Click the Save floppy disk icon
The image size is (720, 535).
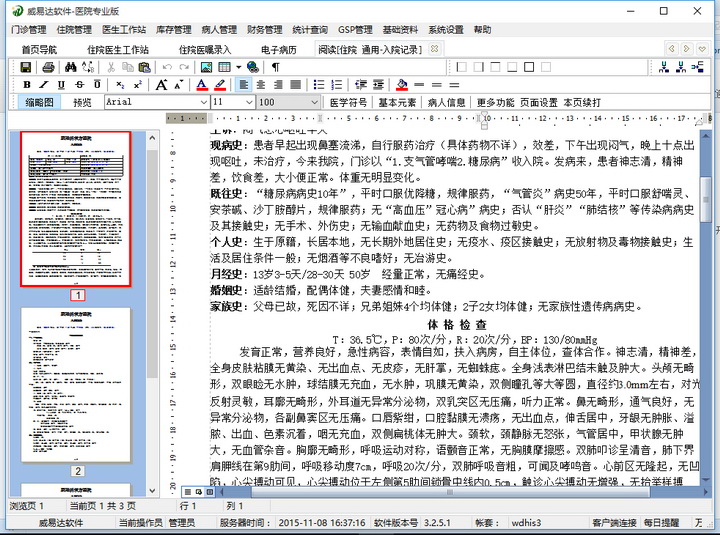point(26,68)
